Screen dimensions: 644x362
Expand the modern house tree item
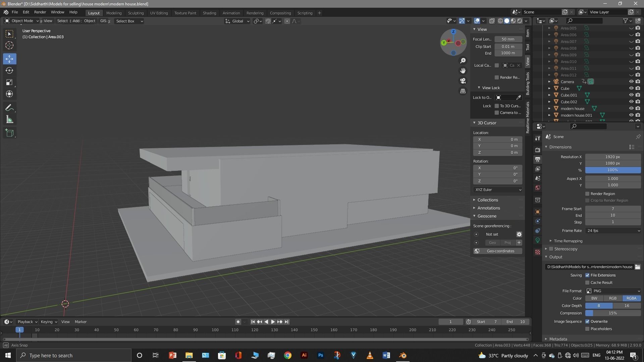coord(549,109)
